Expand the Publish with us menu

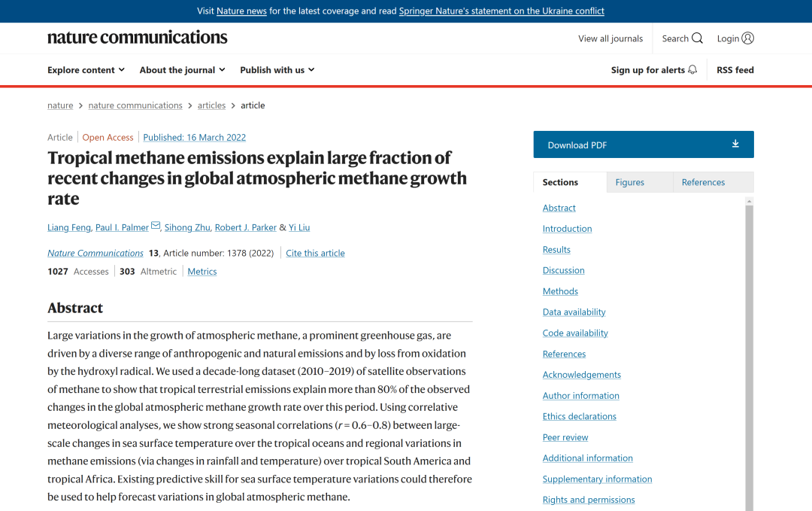[x=277, y=70]
